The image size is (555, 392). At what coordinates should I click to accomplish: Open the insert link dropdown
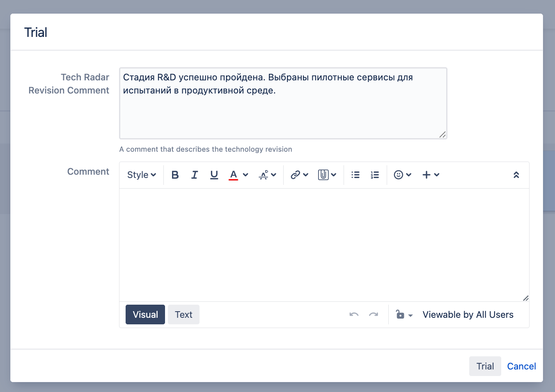(x=299, y=175)
